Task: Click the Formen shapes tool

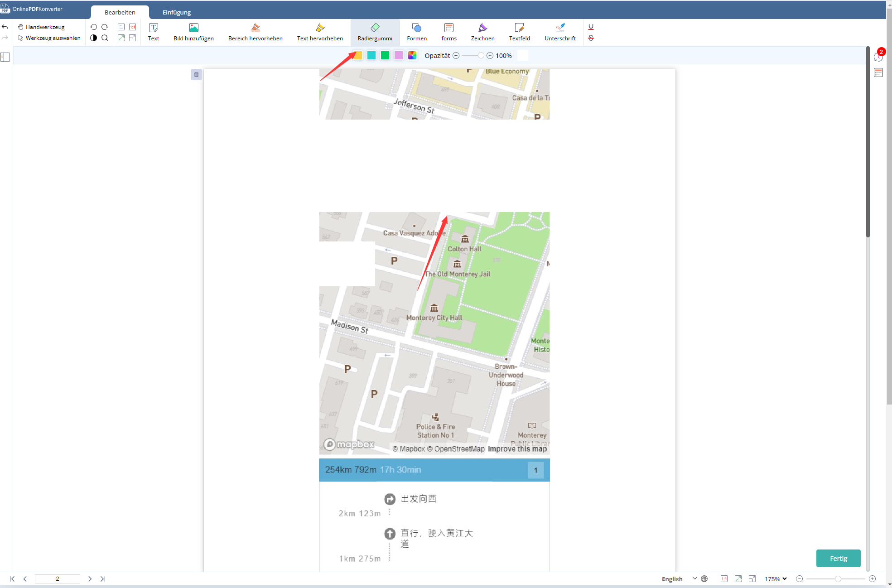Action: [417, 32]
